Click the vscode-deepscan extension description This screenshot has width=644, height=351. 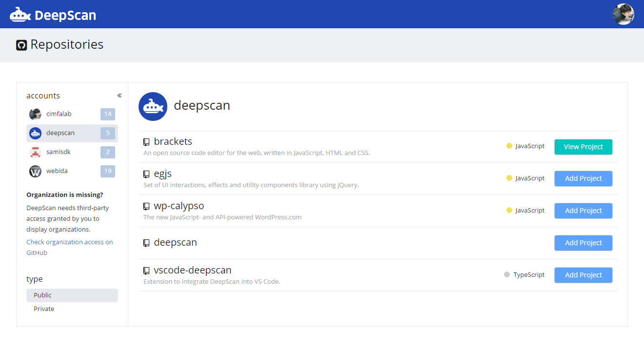pyautogui.click(x=212, y=281)
